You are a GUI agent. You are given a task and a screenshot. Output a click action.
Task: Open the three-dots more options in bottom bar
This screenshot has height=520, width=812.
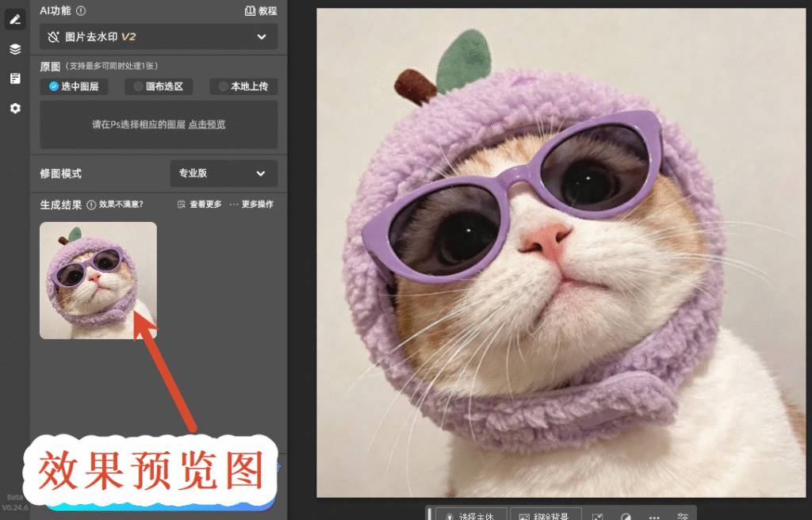point(654,517)
